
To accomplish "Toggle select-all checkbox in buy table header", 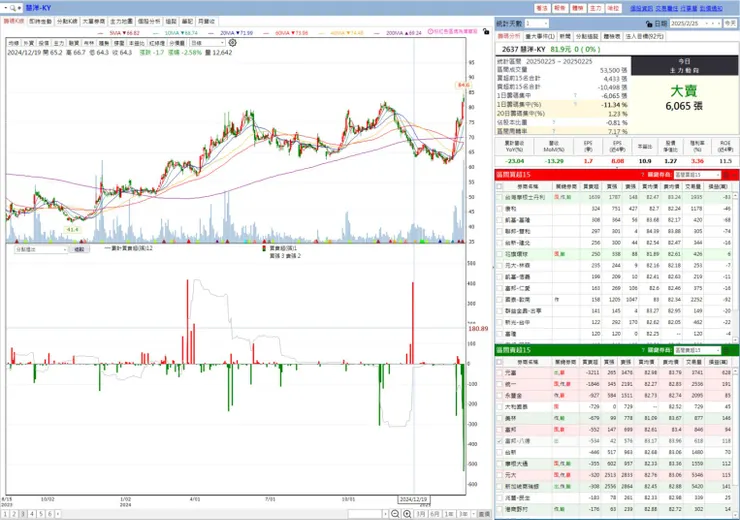I will coord(499,187).
